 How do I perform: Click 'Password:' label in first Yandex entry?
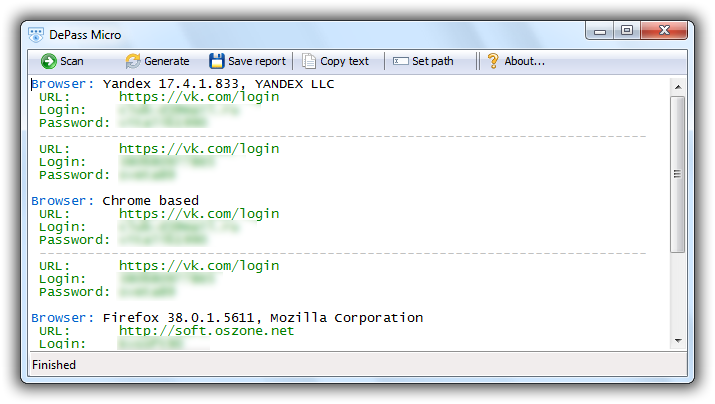click(x=74, y=123)
